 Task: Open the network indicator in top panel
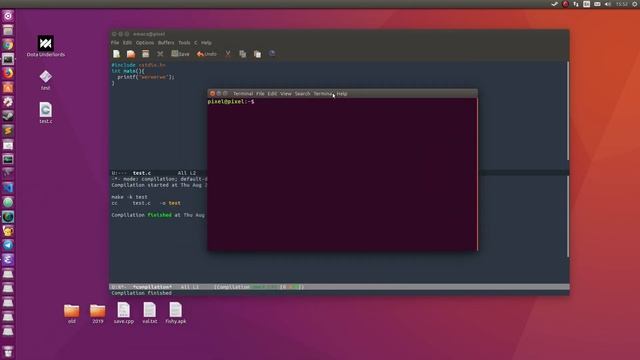(x=576, y=4)
